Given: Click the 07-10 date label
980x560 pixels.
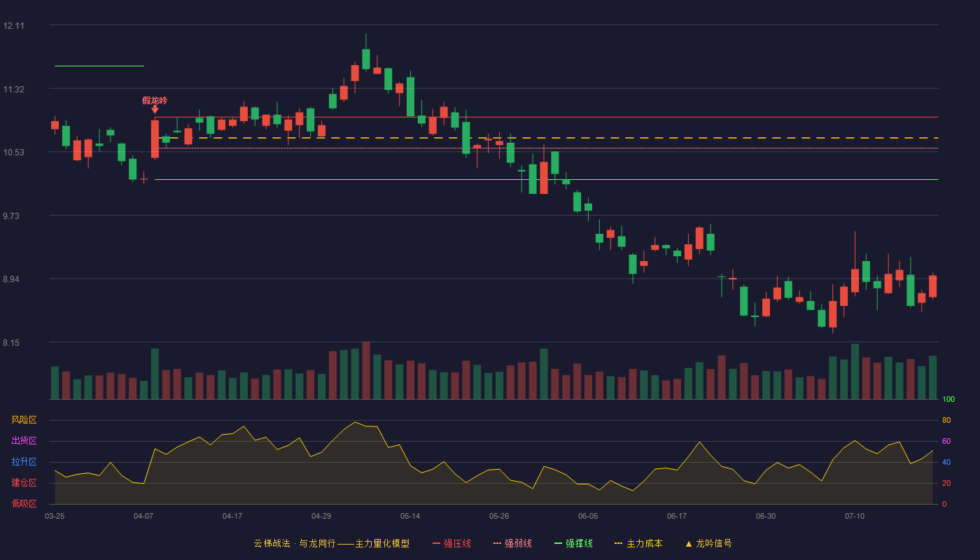Looking at the screenshot, I should (x=855, y=516).
